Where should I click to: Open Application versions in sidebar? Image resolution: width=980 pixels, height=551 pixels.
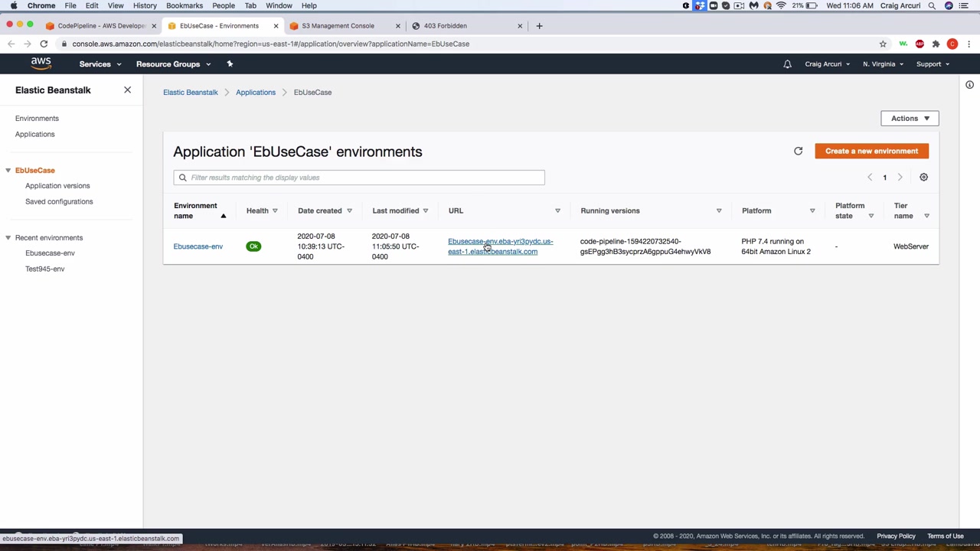pos(57,186)
